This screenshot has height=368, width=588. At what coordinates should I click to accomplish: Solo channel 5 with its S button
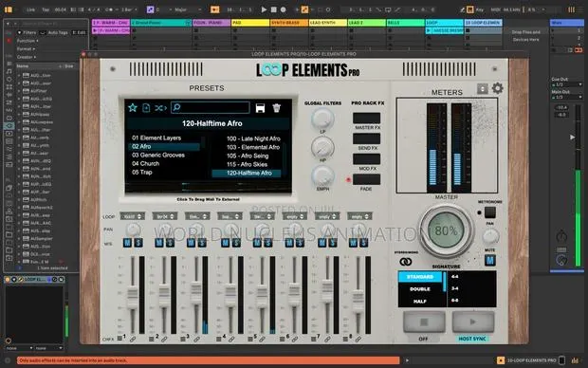click(267, 243)
